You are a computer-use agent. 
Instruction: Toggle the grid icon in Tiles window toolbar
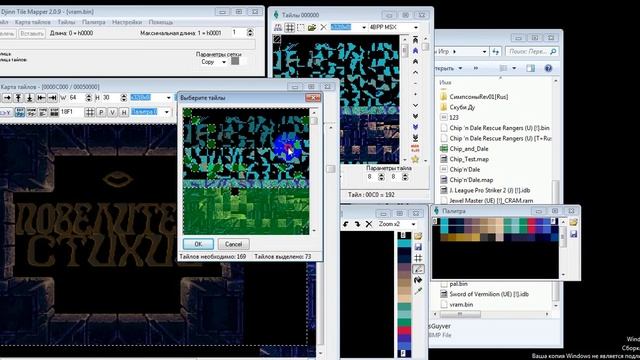pyautogui.click(x=289, y=27)
